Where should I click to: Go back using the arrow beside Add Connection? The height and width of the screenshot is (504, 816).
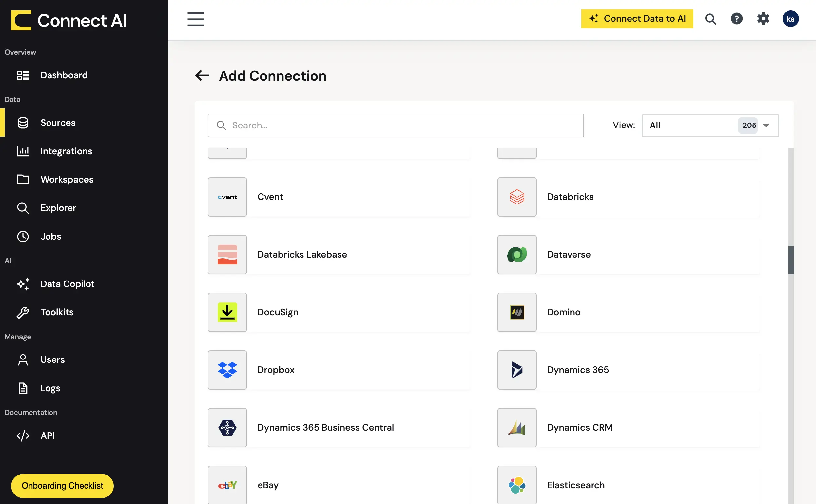click(x=202, y=76)
